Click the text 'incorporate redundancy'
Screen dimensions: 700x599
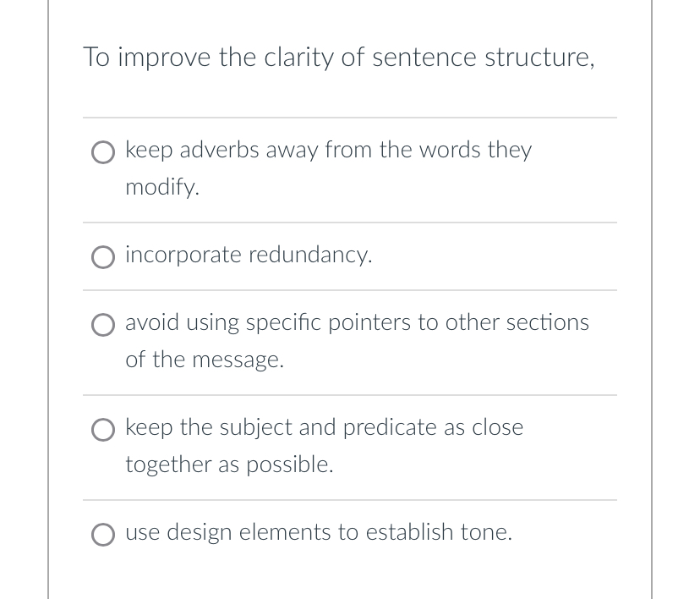(249, 255)
